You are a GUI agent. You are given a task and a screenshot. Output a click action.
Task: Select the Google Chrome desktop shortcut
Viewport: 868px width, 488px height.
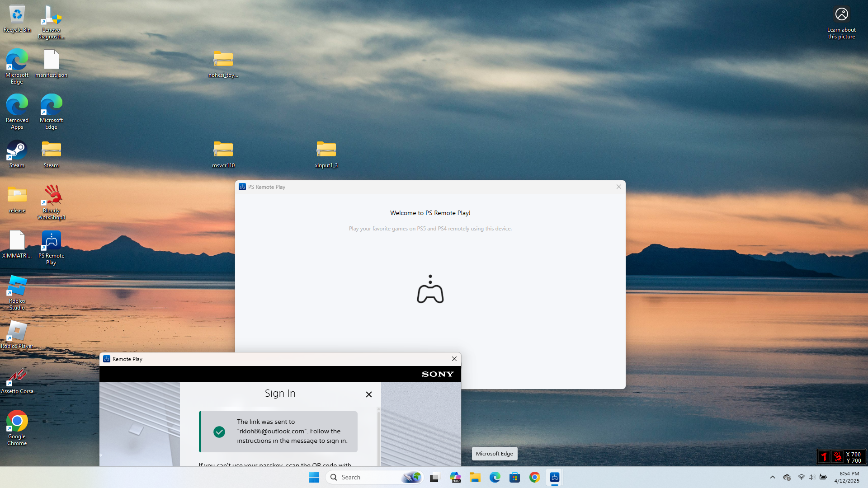pos(17,428)
